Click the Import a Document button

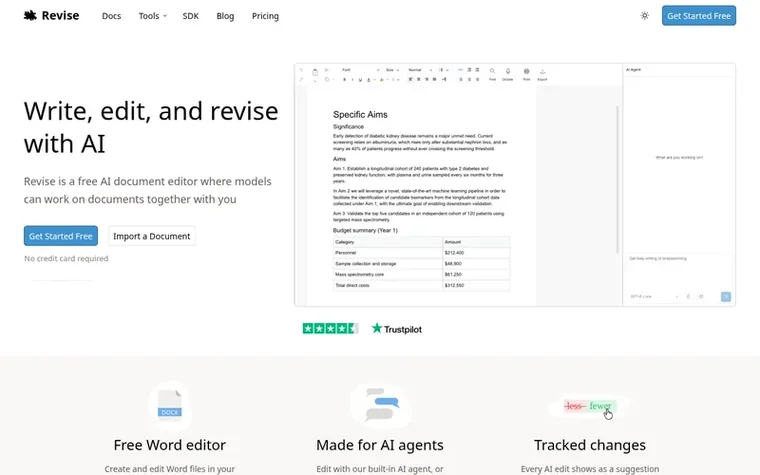point(152,236)
